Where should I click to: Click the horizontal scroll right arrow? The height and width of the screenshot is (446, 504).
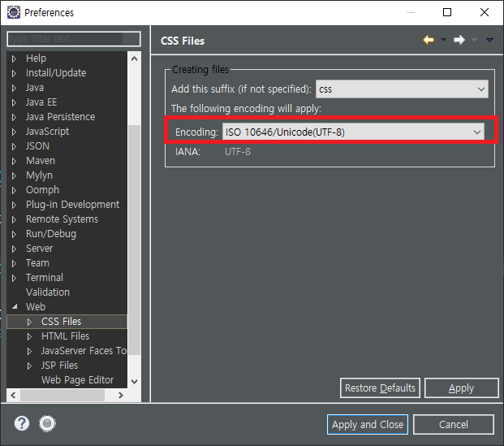[121, 395]
